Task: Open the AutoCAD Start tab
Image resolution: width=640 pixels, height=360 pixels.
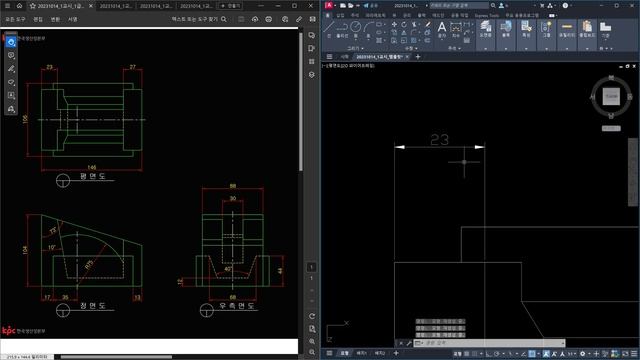Action: click(x=344, y=57)
